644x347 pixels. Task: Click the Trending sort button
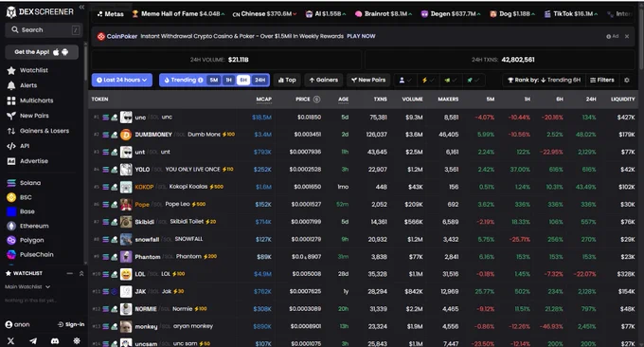(183, 81)
